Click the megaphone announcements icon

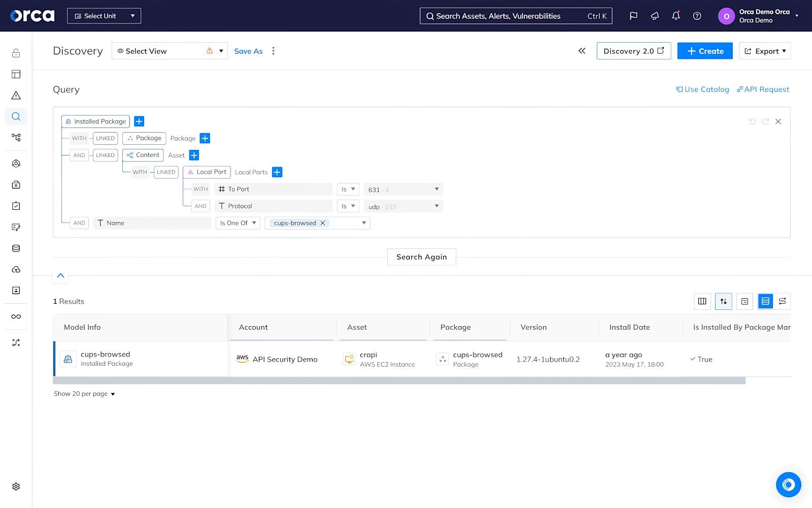tap(655, 16)
